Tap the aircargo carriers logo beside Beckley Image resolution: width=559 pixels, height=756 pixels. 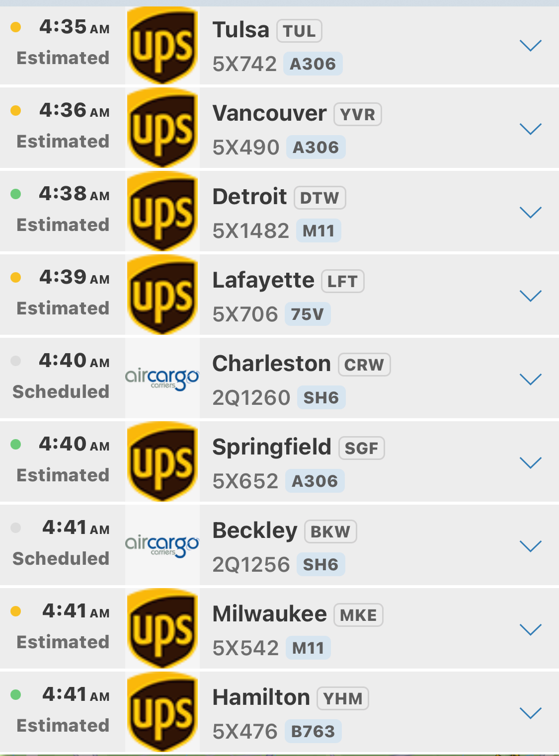click(162, 545)
